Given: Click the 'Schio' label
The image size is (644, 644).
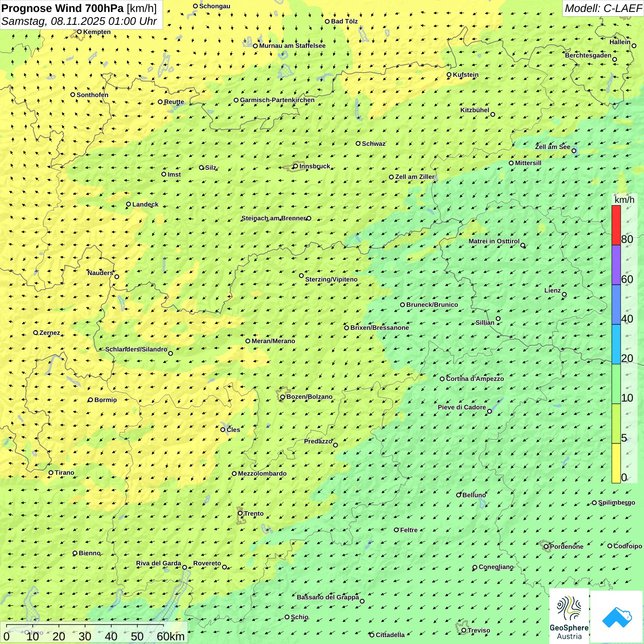Looking at the screenshot, I should point(299,617).
